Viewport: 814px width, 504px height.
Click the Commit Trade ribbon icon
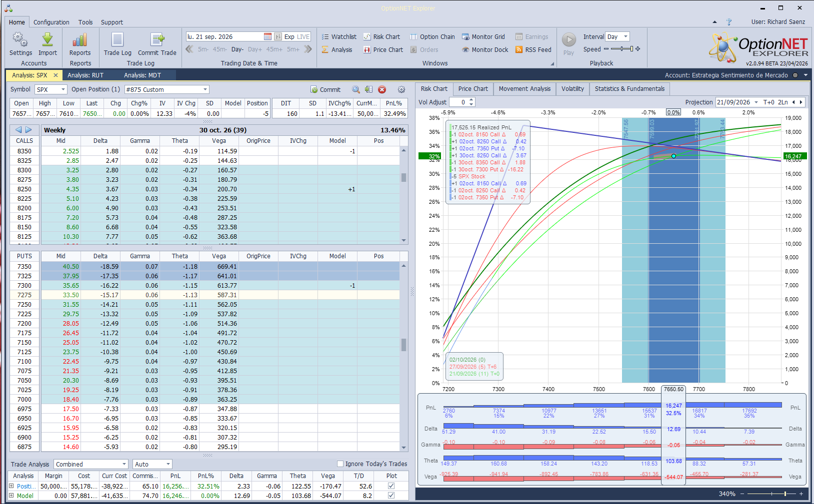coord(157,44)
